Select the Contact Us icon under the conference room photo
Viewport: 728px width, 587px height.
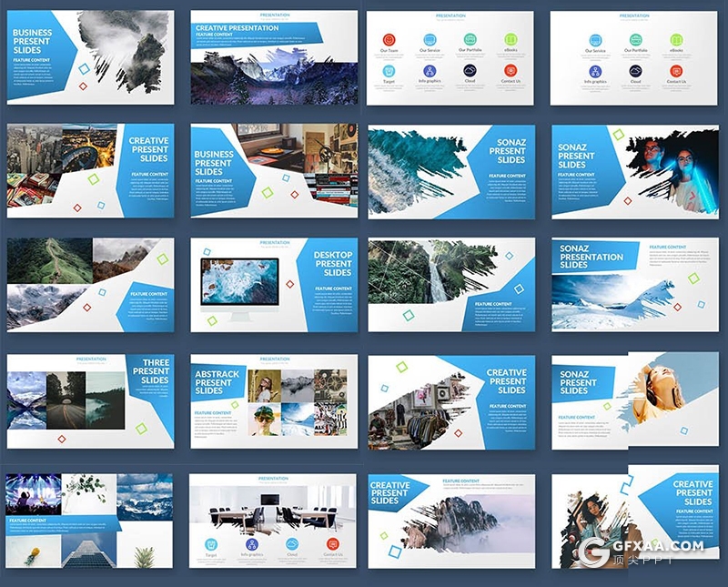coord(332,543)
